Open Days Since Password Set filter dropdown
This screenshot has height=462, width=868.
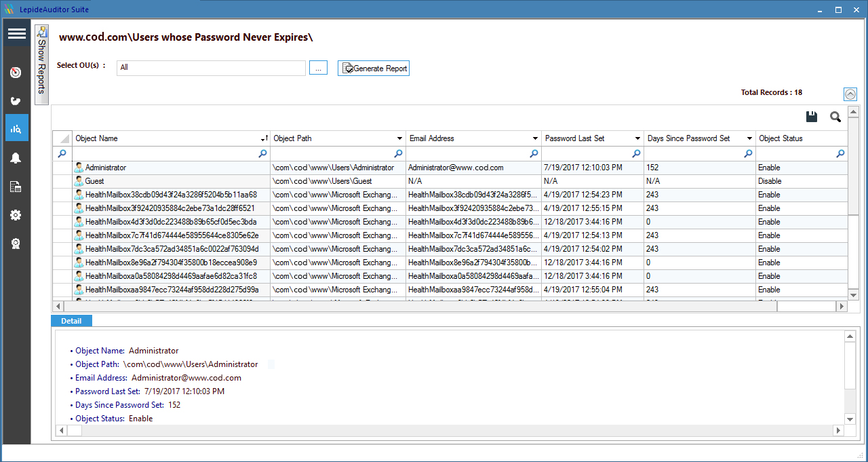749,138
